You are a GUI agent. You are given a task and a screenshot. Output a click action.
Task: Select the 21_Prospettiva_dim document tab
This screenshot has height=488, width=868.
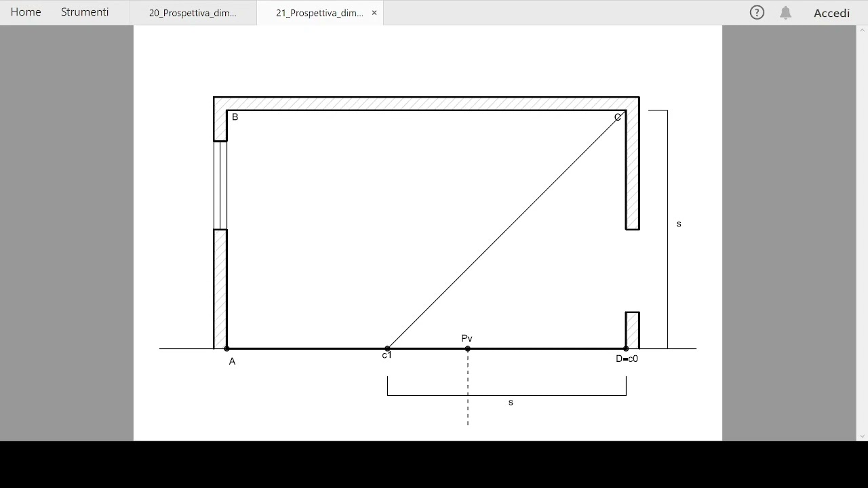click(x=319, y=13)
